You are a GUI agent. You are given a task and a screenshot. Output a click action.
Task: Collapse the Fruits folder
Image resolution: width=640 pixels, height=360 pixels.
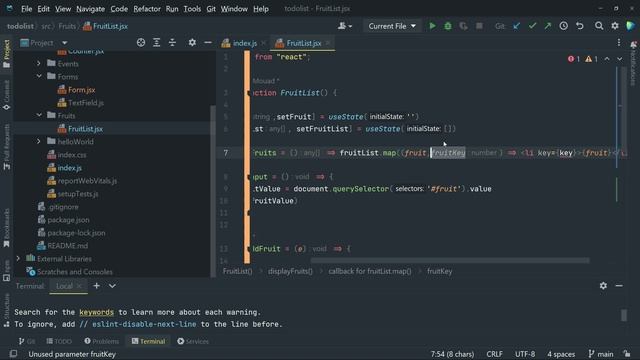point(39,116)
